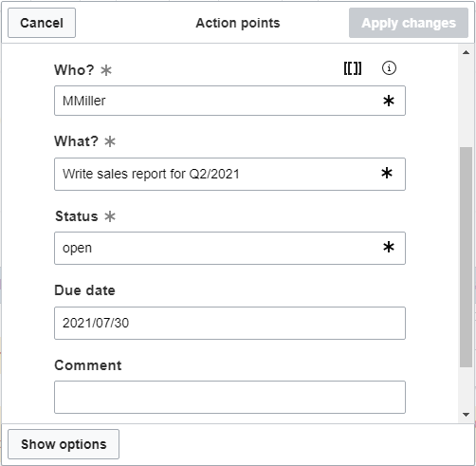
Task: Expand Show options at the bottom
Action: point(64,444)
